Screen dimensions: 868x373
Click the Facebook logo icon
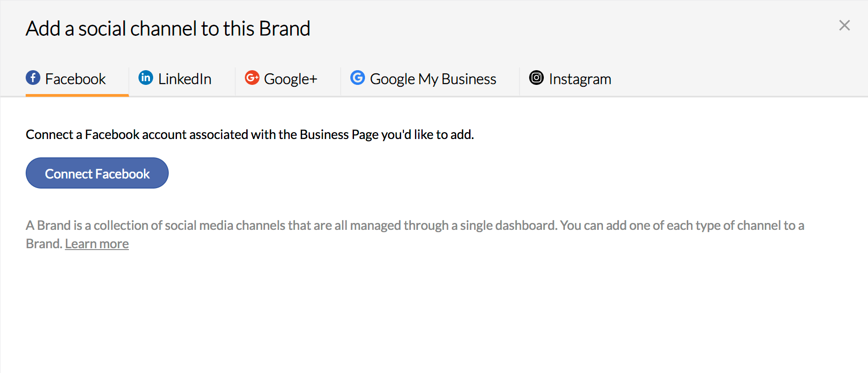[x=33, y=78]
